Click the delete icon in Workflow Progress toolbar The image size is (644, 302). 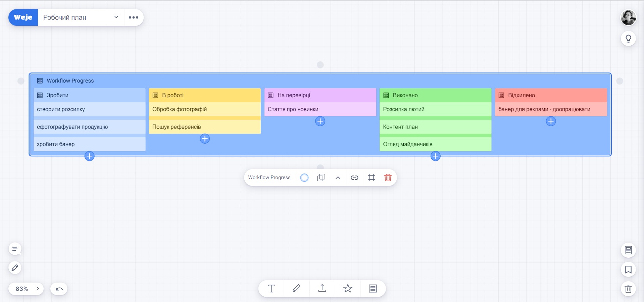click(388, 178)
